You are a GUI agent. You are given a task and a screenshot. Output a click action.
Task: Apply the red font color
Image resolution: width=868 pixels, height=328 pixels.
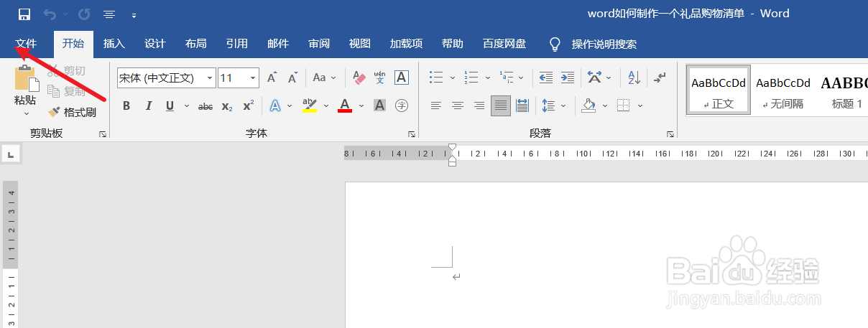(345, 106)
